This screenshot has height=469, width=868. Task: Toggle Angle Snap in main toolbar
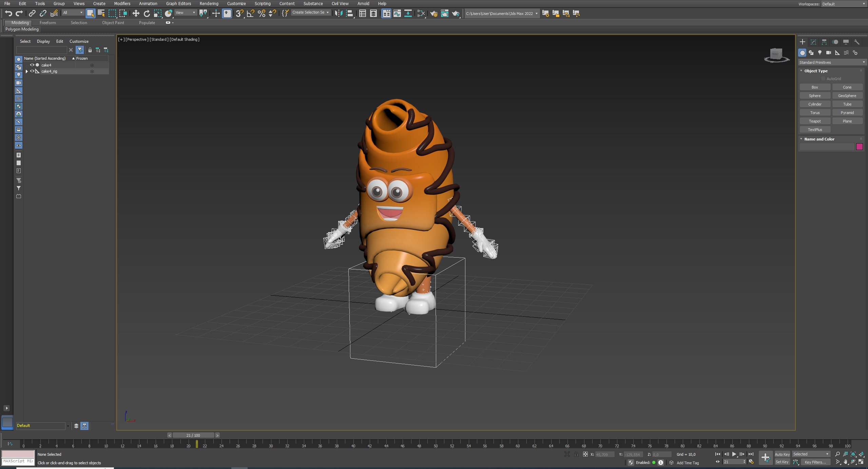pyautogui.click(x=250, y=13)
